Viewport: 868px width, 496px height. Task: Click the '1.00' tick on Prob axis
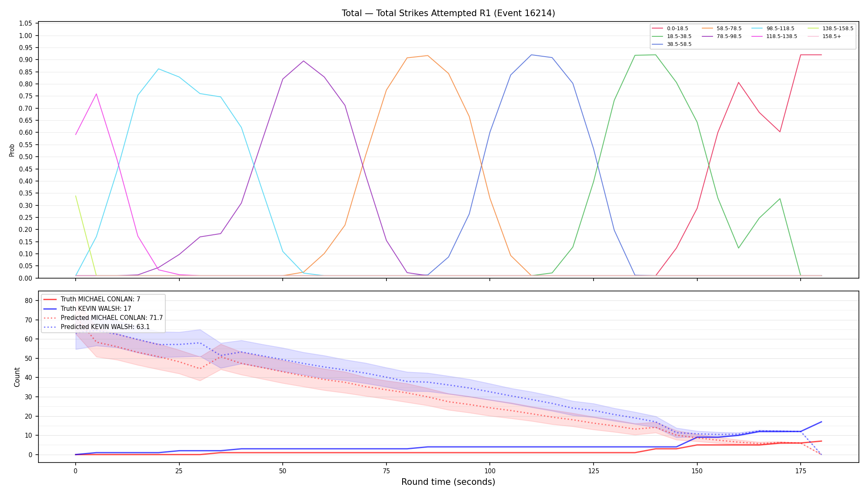click(26, 36)
